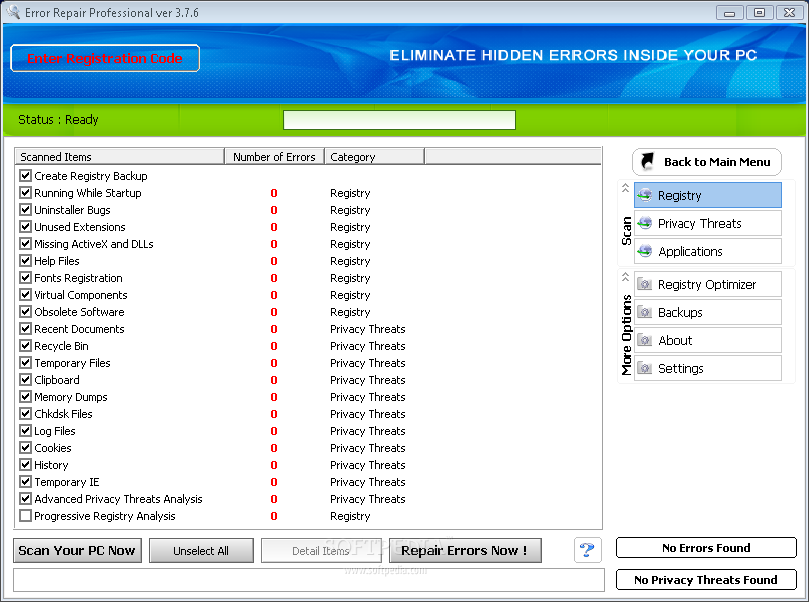Sort by Category column header
809x602 pixels.
375,156
